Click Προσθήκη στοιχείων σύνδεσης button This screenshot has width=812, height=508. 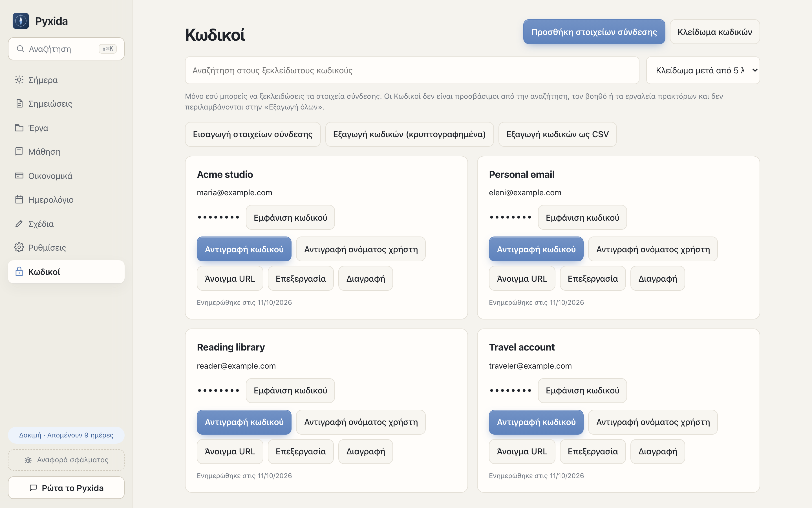tap(594, 32)
